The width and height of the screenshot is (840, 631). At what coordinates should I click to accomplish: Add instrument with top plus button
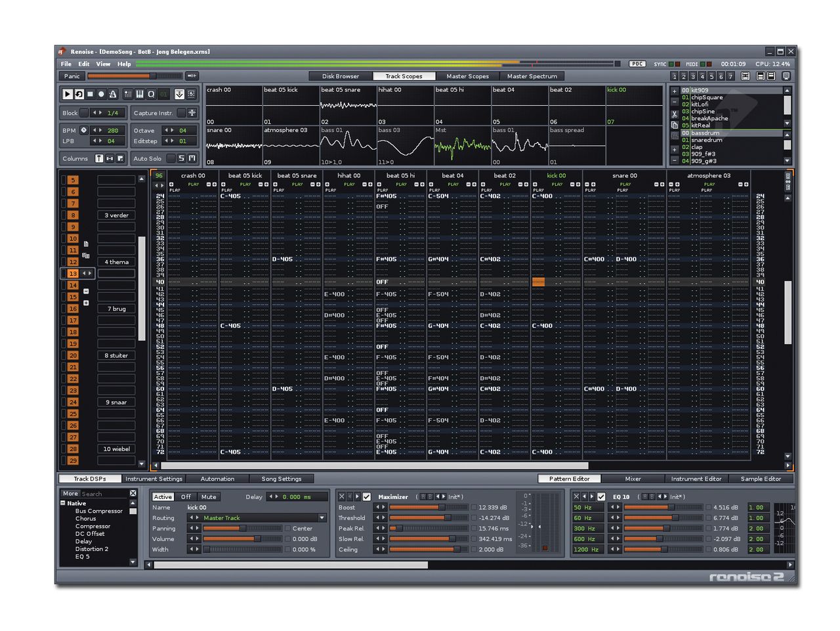click(x=674, y=91)
